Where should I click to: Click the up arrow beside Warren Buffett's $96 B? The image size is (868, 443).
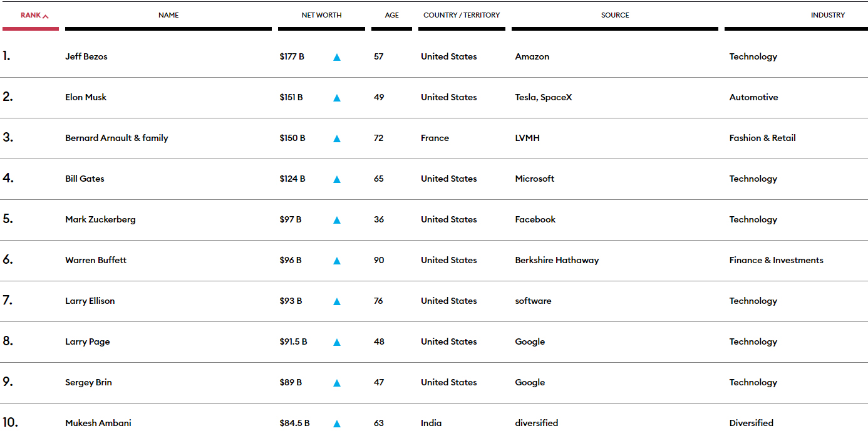tap(337, 261)
